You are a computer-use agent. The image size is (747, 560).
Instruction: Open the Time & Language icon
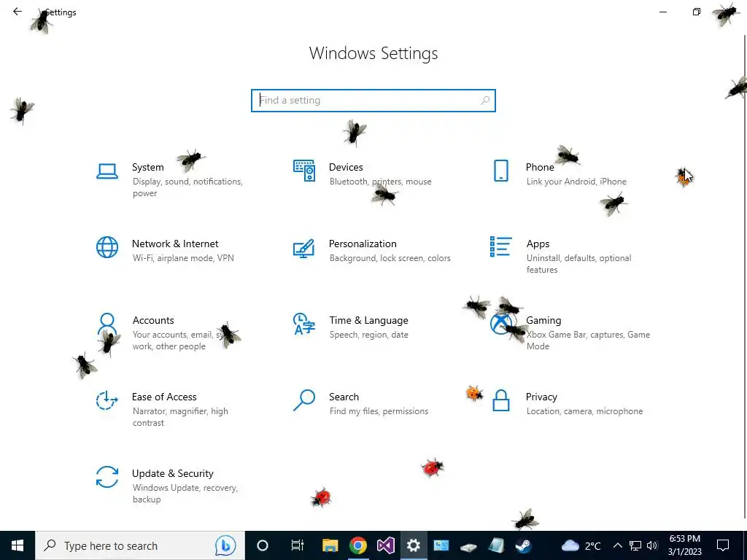[x=304, y=324]
